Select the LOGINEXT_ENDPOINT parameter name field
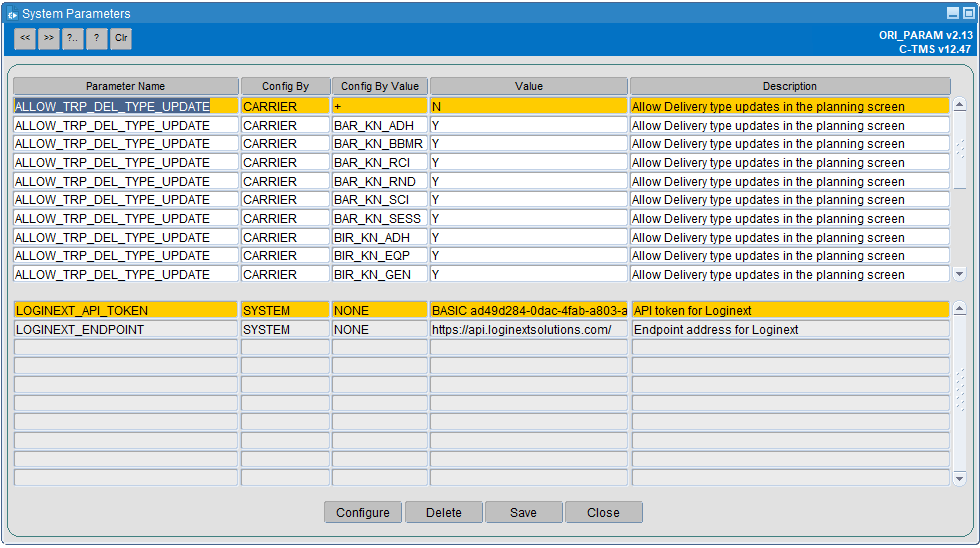 click(126, 329)
